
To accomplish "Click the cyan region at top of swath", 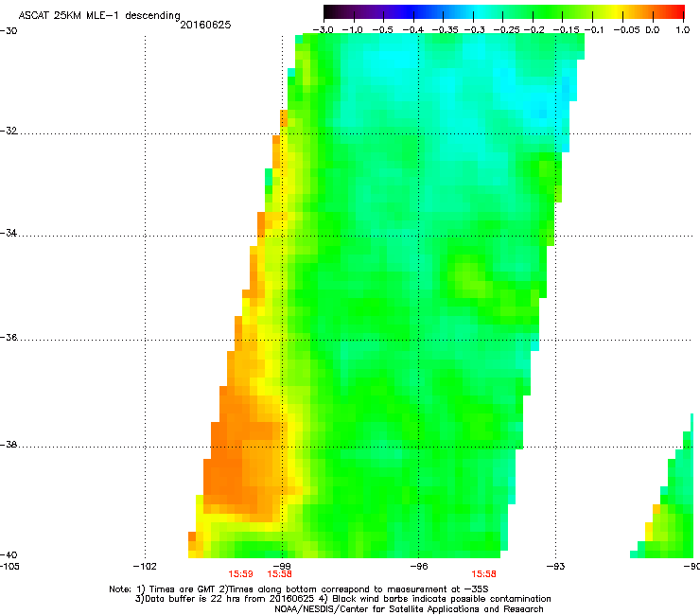I will [x=393, y=61].
